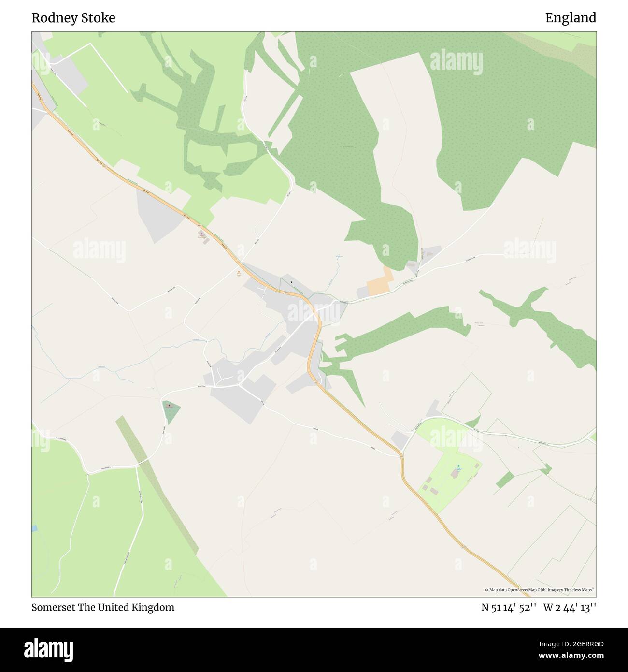This screenshot has width=628, height=672.
Task: Click the small blue pond at the left map edge
Action: (33, 528)
